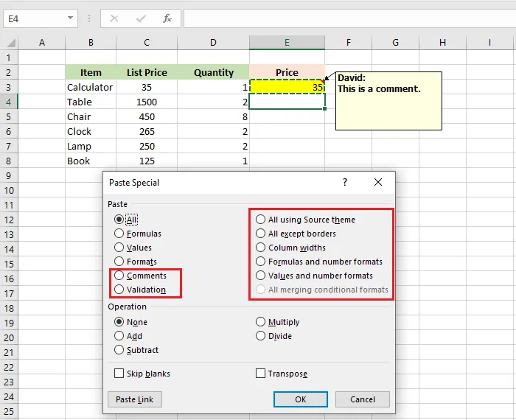
Task: Select Multiply operation
Action: coord(278,322)
